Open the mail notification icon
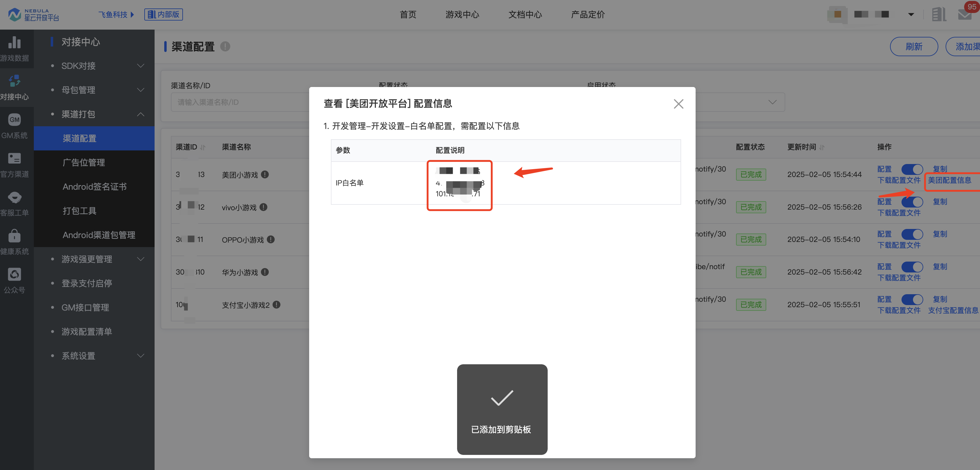This screenshot has height=470, width=980. click(965, 14)
